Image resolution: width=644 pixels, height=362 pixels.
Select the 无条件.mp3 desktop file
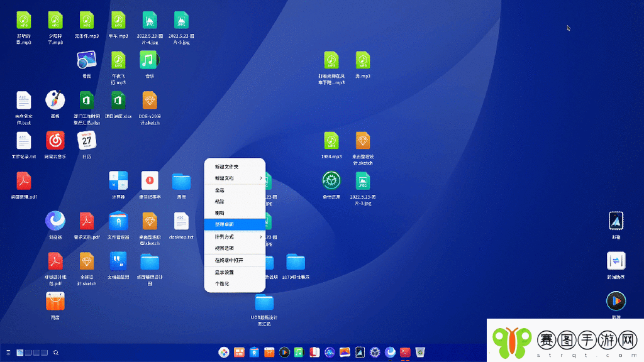(x=87, y=21)
